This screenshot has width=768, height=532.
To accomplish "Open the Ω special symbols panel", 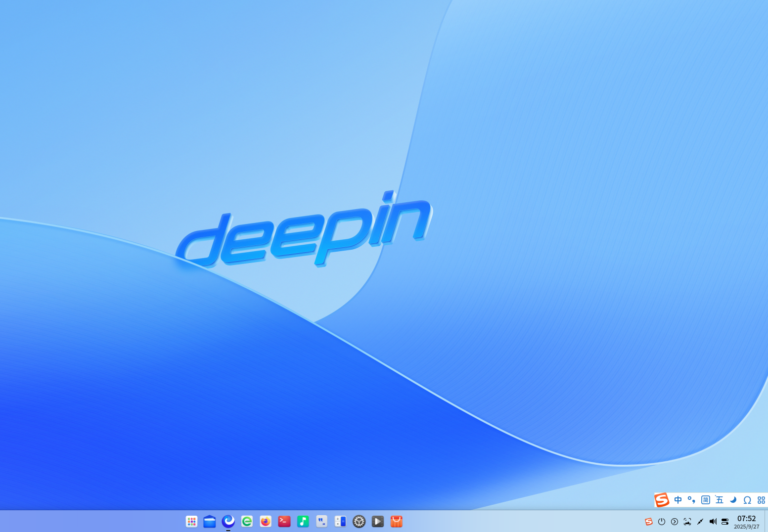I will coord(747,500).
